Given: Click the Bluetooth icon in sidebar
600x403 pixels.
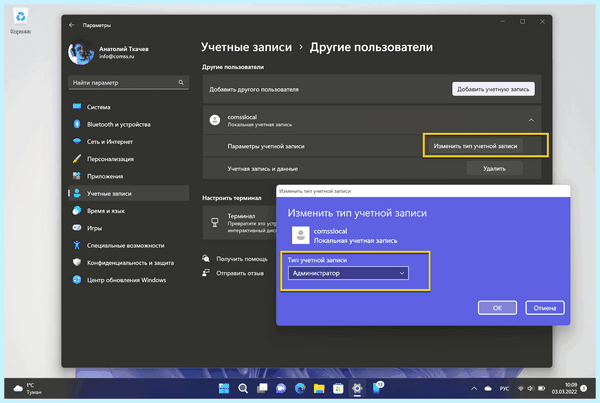Looking at the screenshot, I should click(x=77, y=124).
